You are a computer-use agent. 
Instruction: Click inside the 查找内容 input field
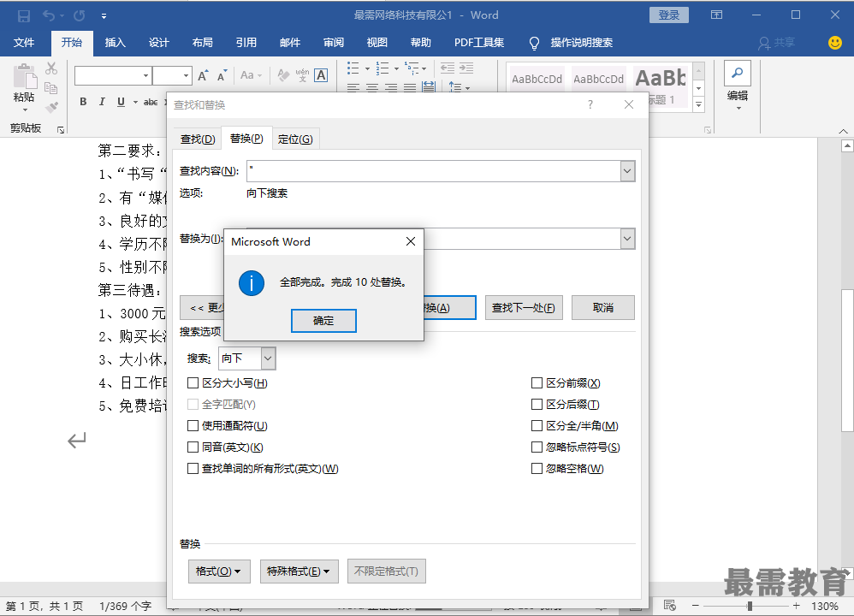pos(434,171)
